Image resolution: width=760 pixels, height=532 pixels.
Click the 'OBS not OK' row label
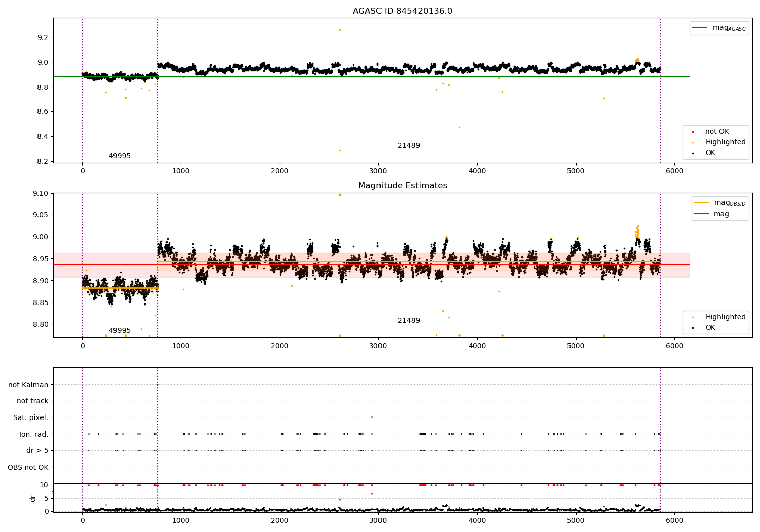click(x=28, y=467)
